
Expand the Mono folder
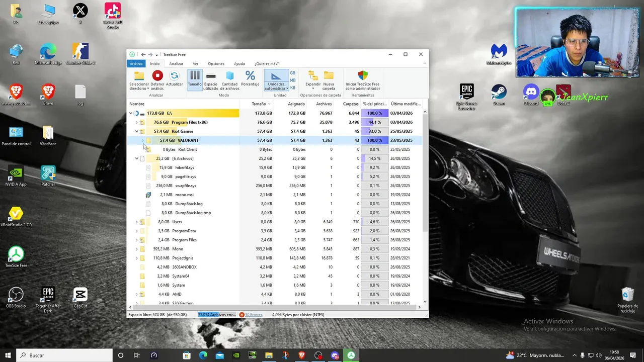pyautogui.click(x=136, y=249)
